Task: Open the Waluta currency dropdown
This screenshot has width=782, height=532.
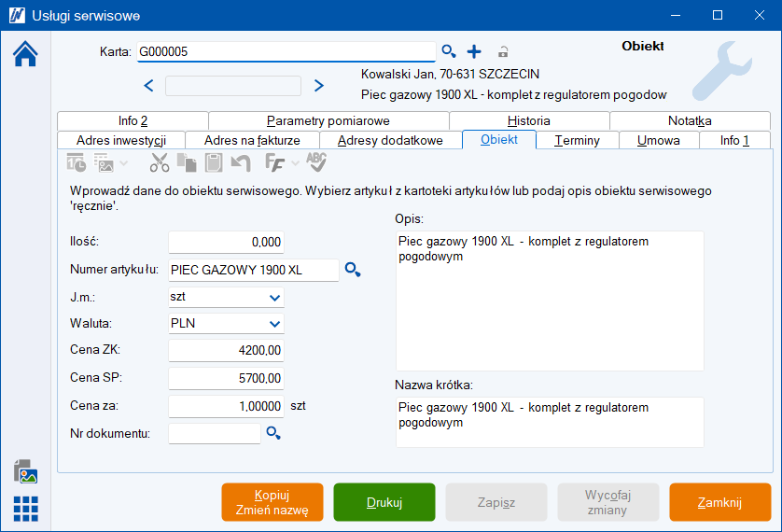Action: click(x=274, y=324)
